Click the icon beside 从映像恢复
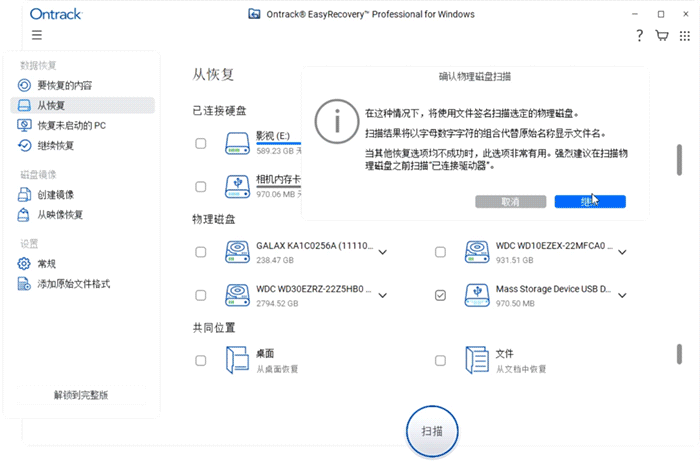This screenshot has height=464, width=700. [24, 215]
